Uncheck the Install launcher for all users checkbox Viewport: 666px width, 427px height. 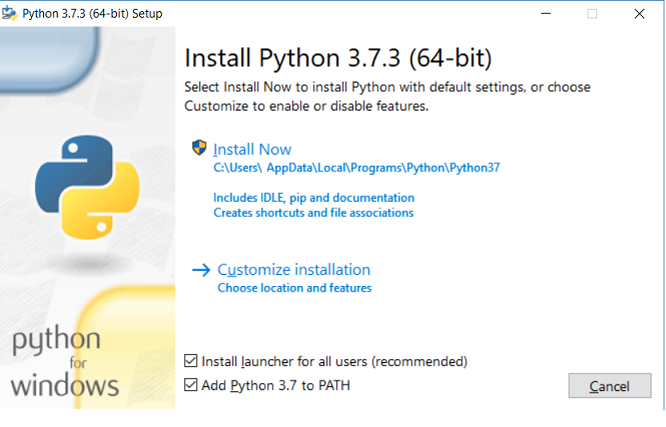click(192, 361)
